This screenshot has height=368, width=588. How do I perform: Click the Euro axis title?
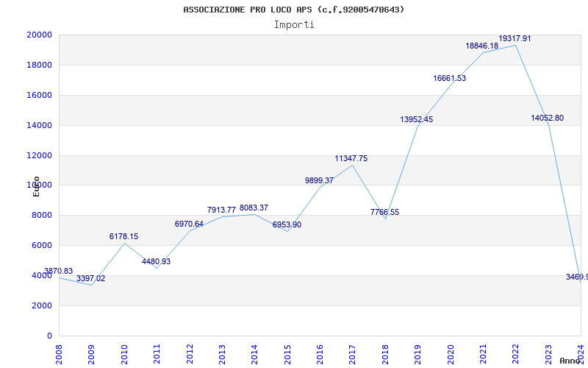point(36,186)
